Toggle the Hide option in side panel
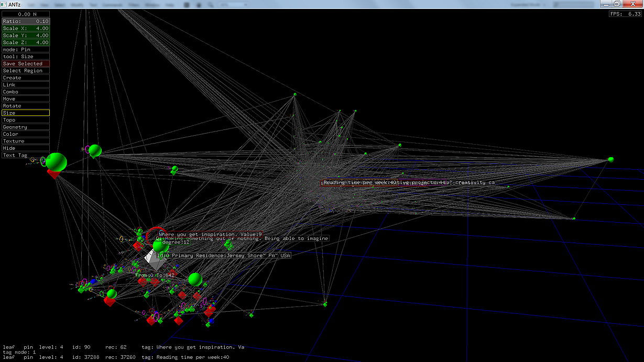Viewport: 644px width, 362px height. 26,148
